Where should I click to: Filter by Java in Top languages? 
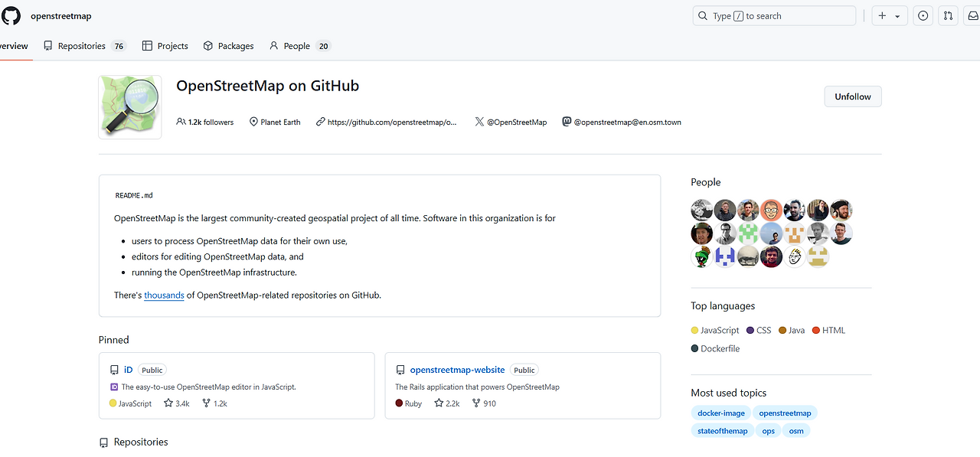click(x=792, y=330)
